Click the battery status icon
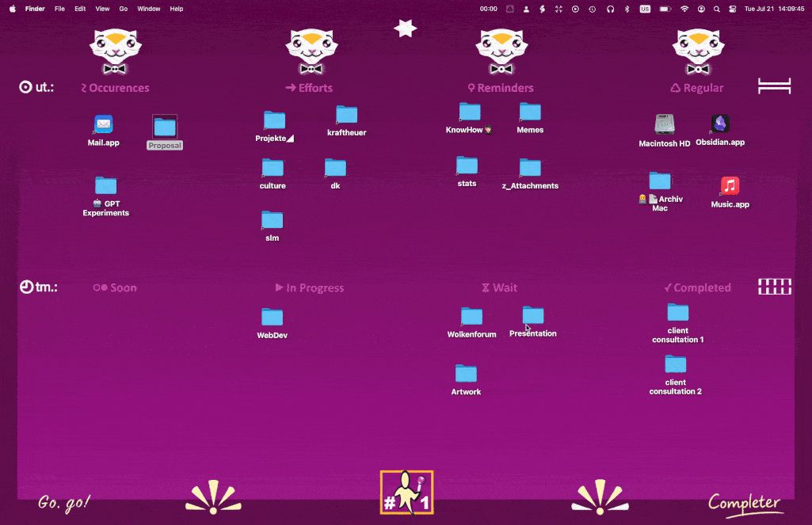The width and height of the screenshot is (812, 525). pos(665,9)
